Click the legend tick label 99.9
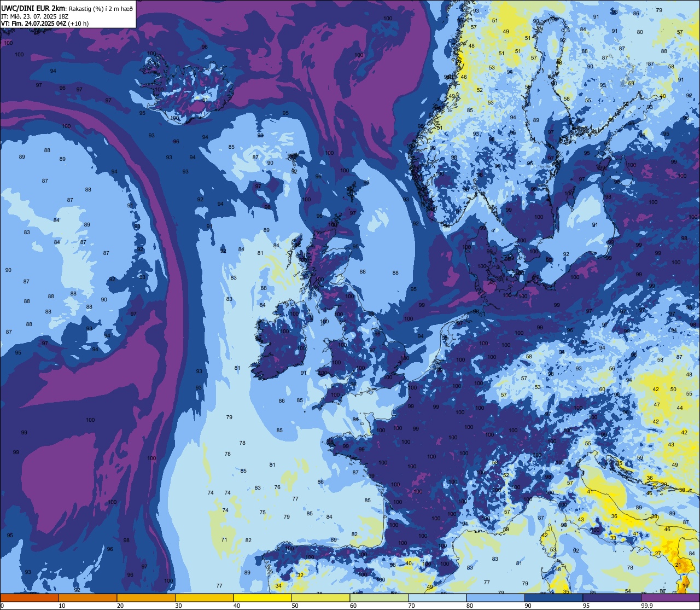 tap(647, 606)
